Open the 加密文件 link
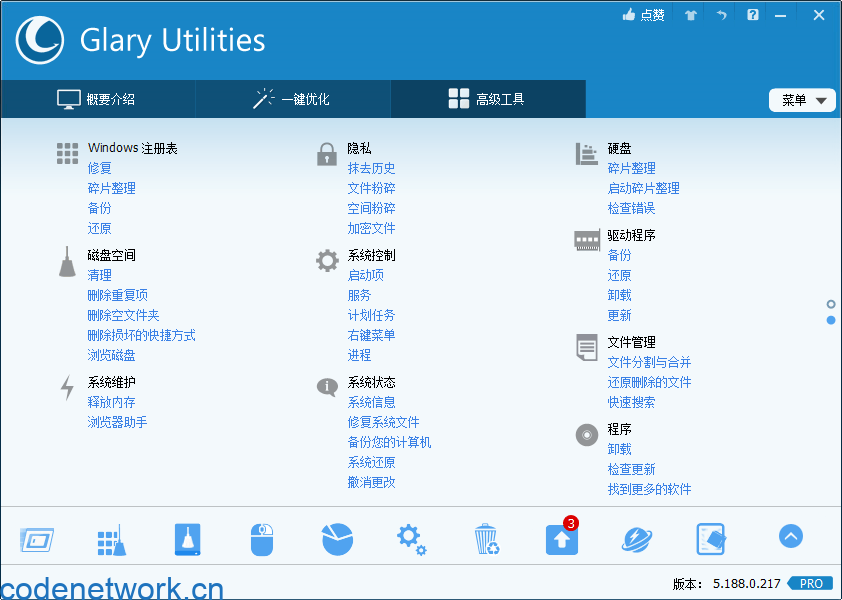This screenshot has width=842, height=600. tap(372, 228)
